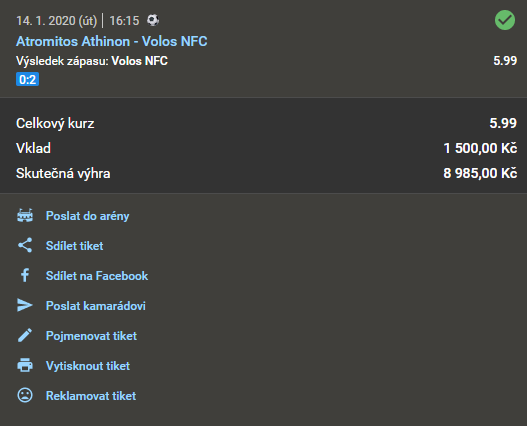Click the share ticket icon
The height and width of the screenshot is (426, 527).
[x=25, y=245]
